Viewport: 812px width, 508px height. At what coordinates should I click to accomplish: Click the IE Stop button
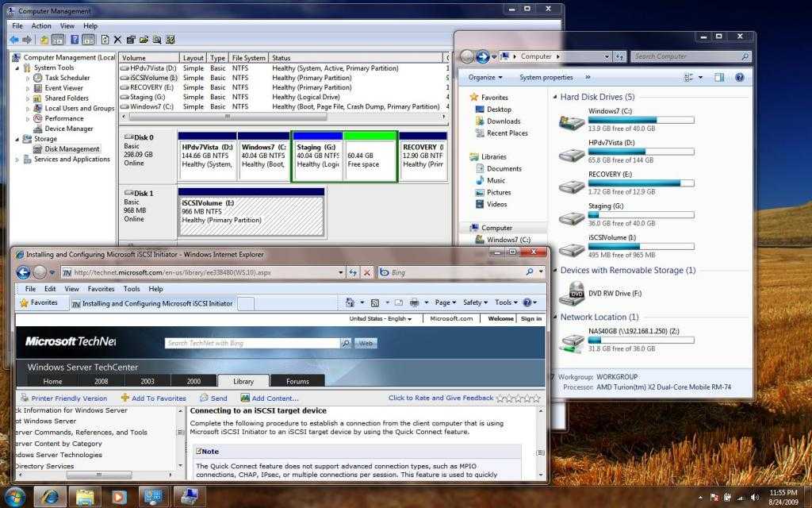coord(366,272)
